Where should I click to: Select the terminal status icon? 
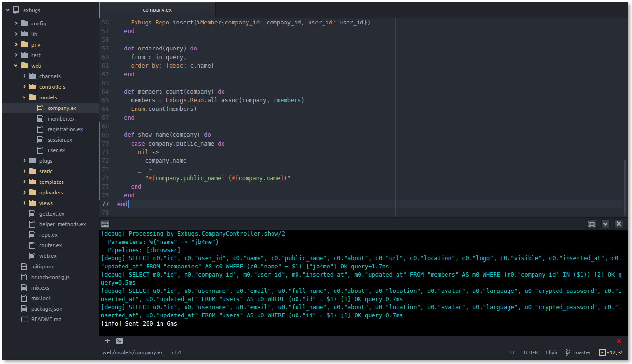coord(120,341)
